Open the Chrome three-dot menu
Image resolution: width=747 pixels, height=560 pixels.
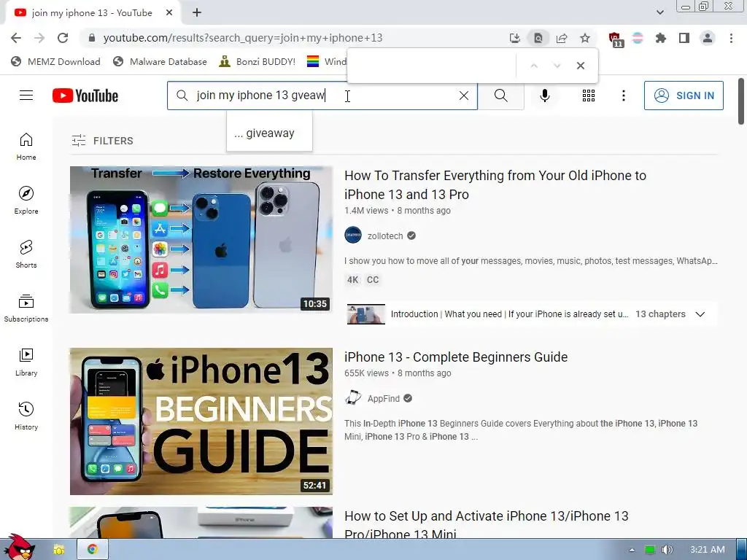731,38
